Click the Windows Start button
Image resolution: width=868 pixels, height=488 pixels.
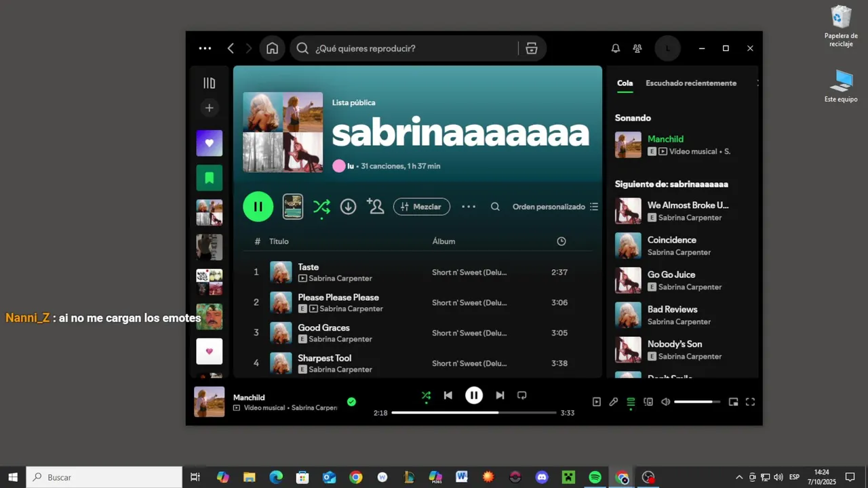pyautogui.click(x=13, y=477)
